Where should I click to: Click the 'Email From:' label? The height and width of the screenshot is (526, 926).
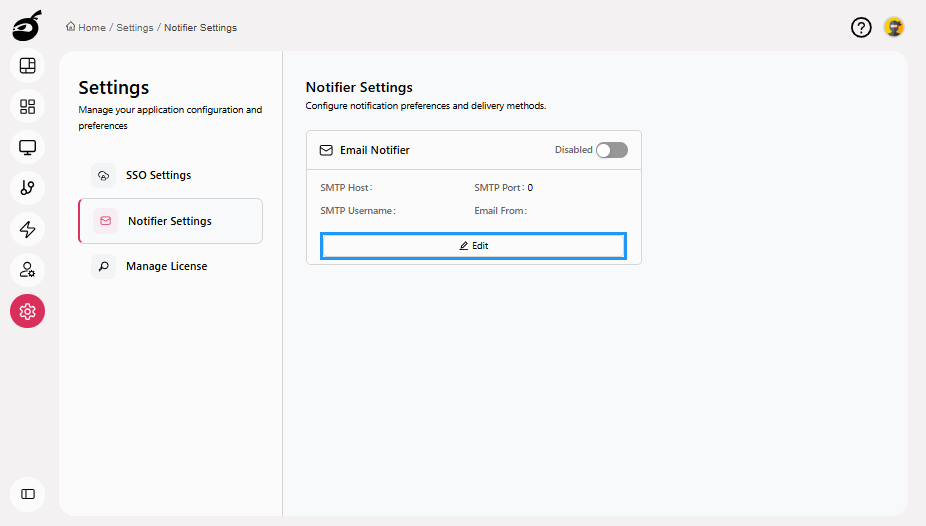pos(500,211)
